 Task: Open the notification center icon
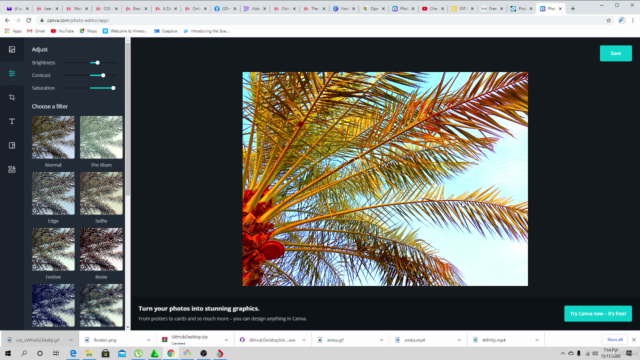(629, 353)
